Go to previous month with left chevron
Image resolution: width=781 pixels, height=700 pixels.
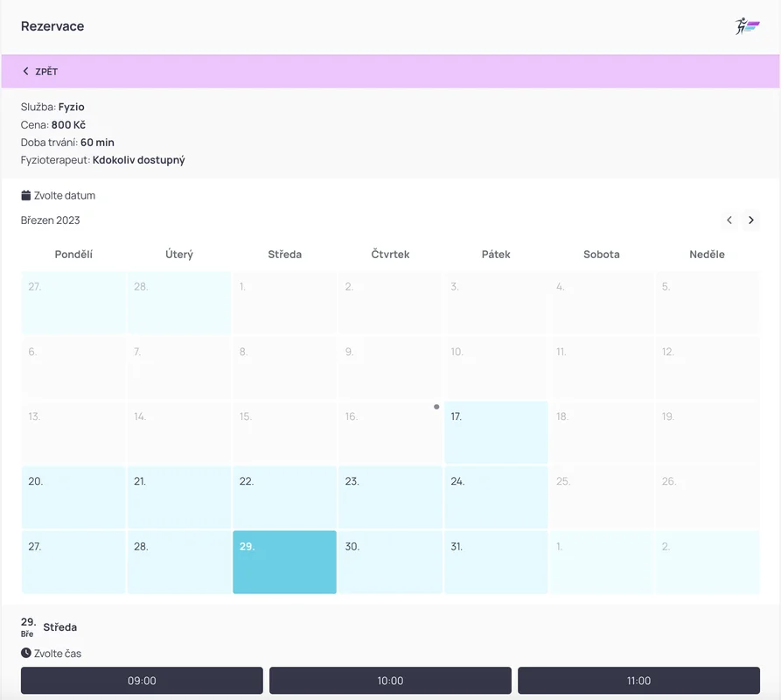tap(729, 220)
